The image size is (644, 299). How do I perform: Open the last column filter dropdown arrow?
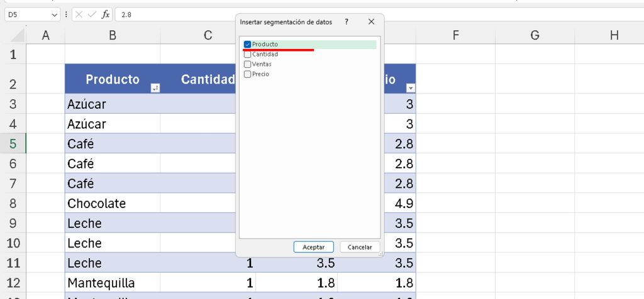coord(411,89)
